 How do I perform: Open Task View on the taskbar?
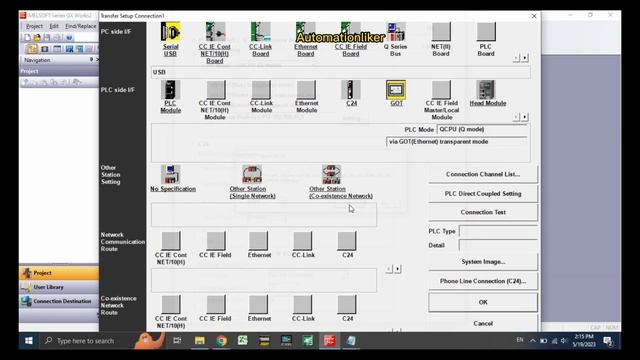pos(177,340)
